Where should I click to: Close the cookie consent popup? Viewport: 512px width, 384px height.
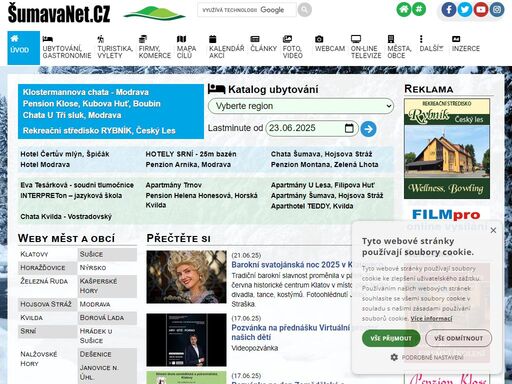click(x=493, y=230)
